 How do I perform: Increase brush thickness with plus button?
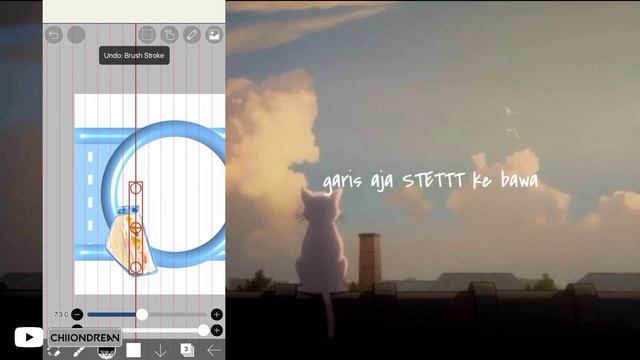tap(217, 314)
